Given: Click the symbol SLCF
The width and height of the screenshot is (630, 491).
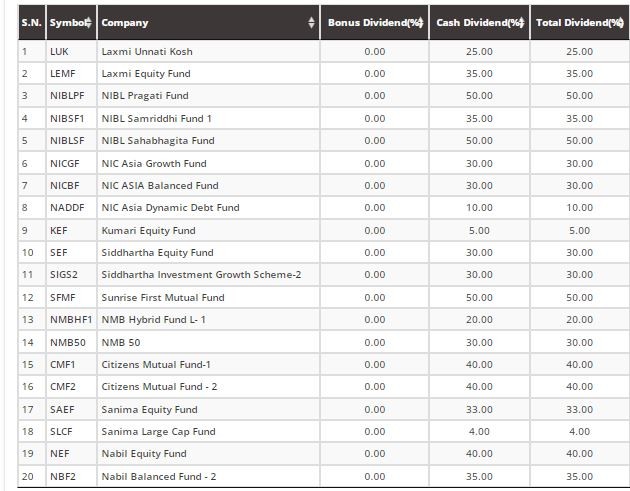Looking at the screenshot, I should point(61,432).
